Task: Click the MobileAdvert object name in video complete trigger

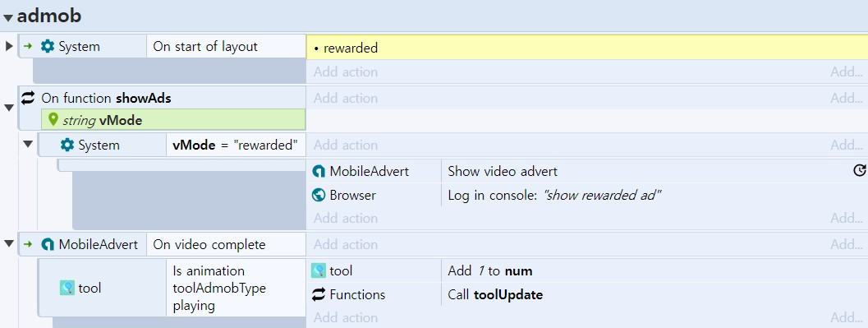Action: pos(98,244)
